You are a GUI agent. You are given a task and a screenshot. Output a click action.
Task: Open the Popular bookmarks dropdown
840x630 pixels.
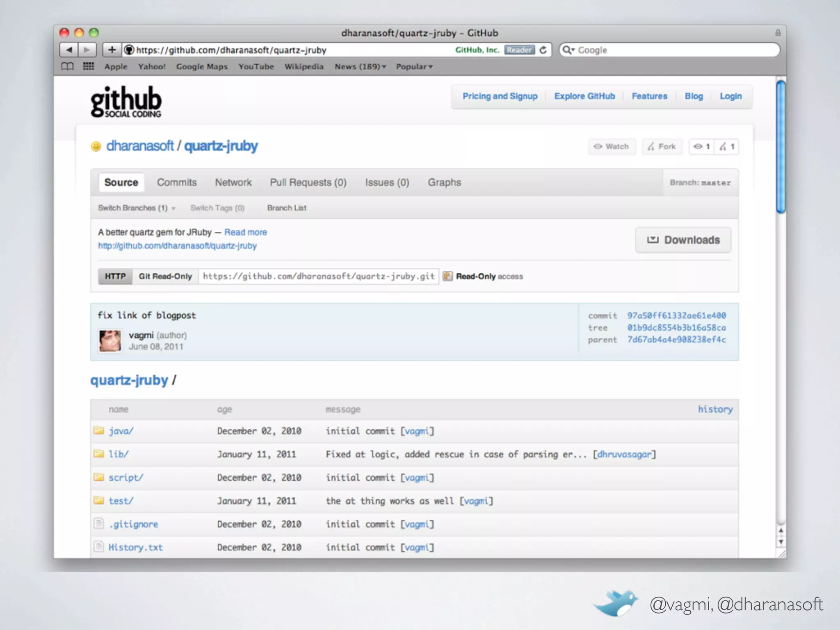click(414, 66)
